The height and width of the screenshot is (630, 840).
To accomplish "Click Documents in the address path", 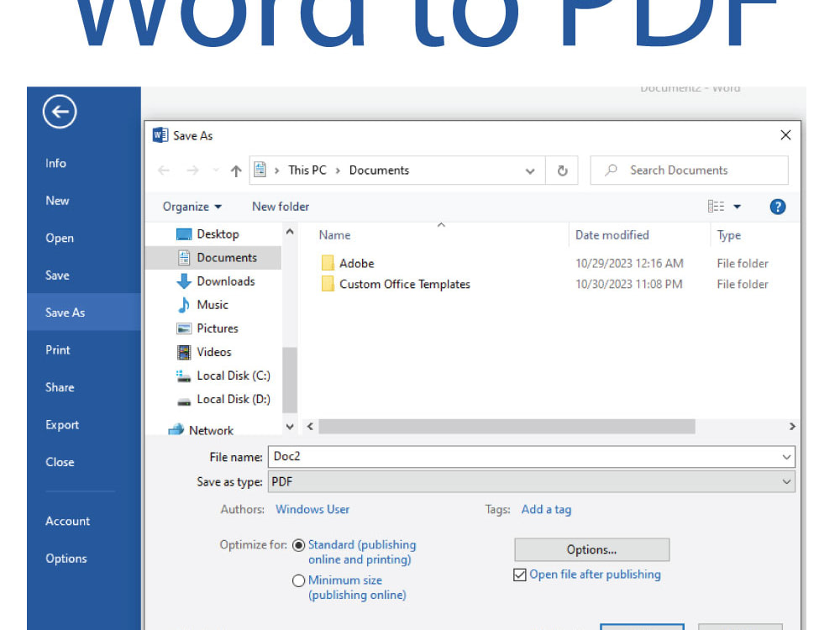I will click(380, 171).
